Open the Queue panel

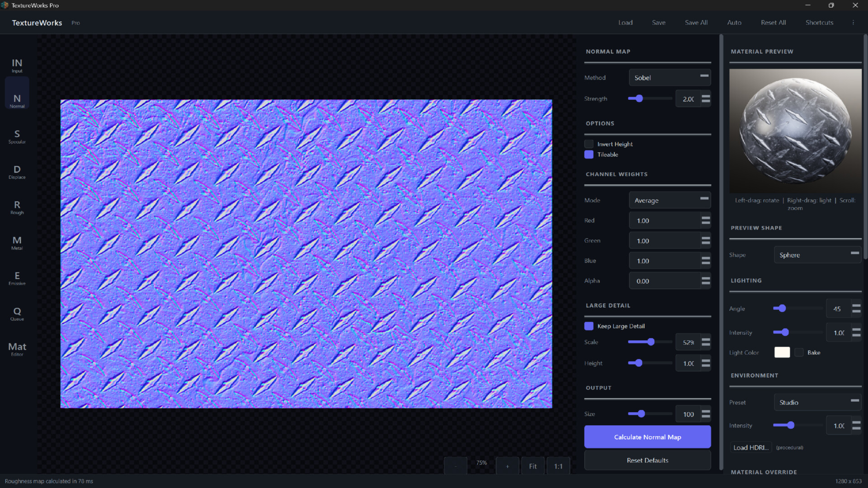coord(17,313)
